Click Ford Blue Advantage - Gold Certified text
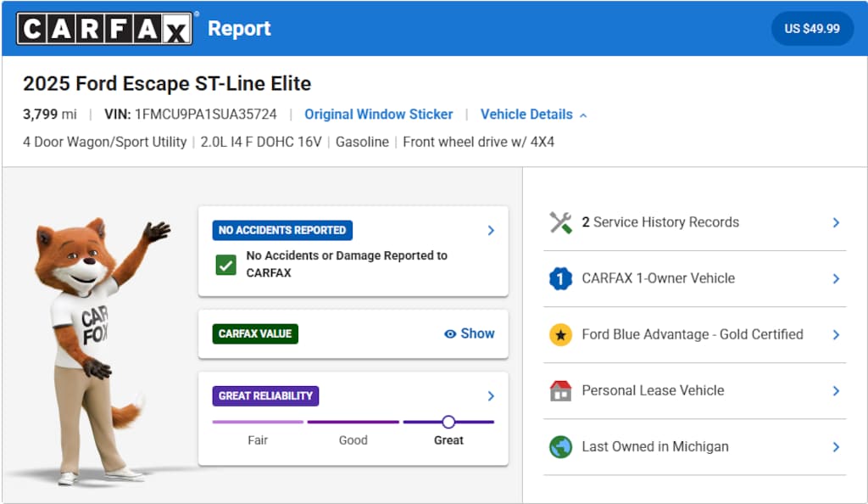This screenshot has width=868, height=504. [693, 334]
